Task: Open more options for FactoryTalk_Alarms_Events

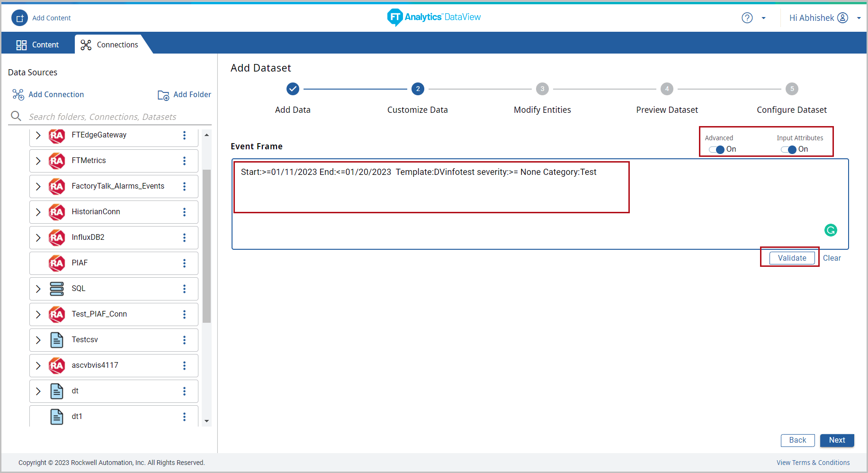Action: [x=184, y=187]
